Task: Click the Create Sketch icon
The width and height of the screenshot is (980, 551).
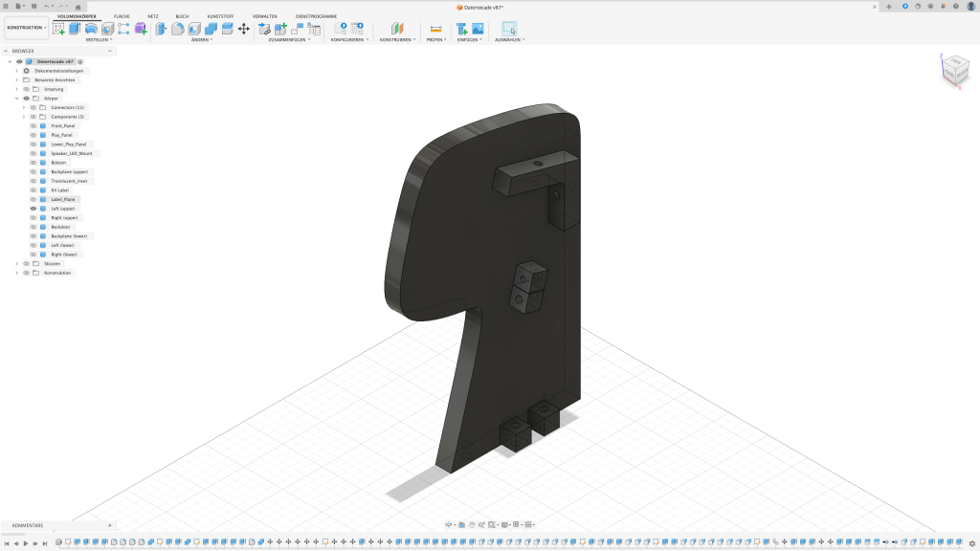Action: 59,29
